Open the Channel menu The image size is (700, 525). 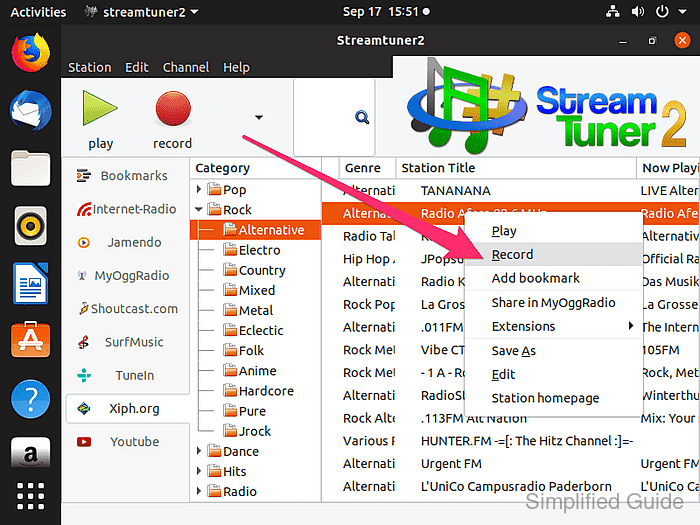pyautogui.click(x=186, y=67)
